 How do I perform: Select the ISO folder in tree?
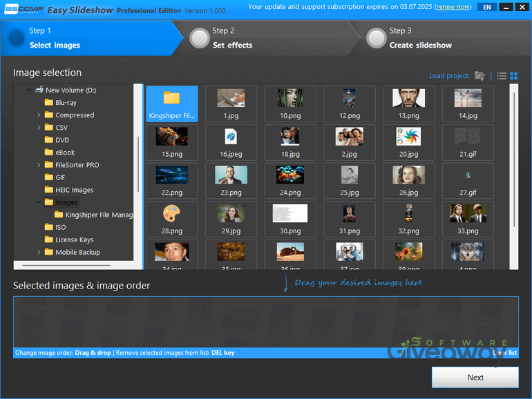(55, 228)
